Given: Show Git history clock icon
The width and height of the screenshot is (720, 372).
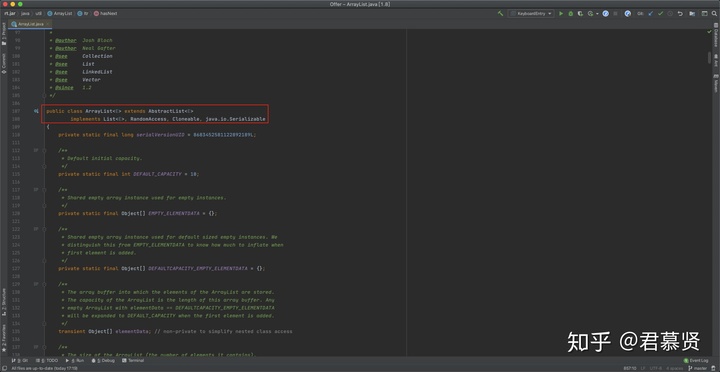Looking at the screenshot, I should [670, 14].
